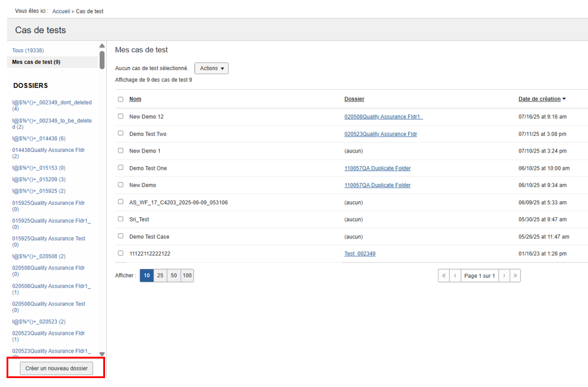The width and height of the screenshot is (588, 387).
Task: Select Tous (19338) filter
Action: (x=28, y=50)
